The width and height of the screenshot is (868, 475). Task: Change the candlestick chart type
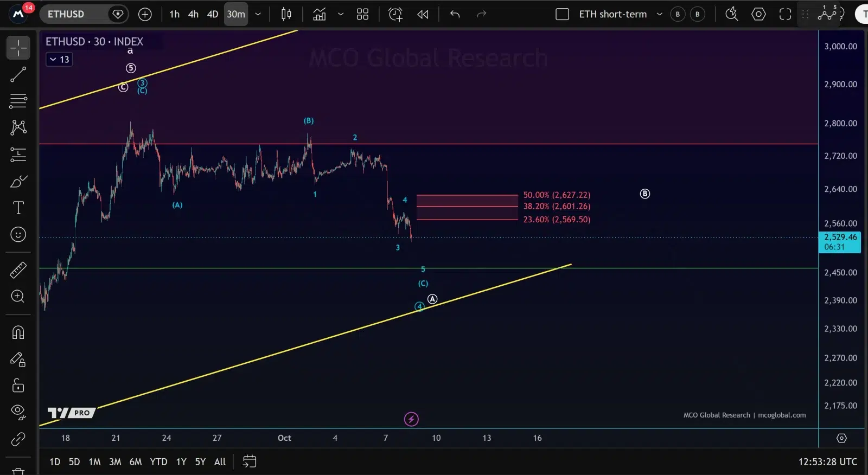[286, 14]
